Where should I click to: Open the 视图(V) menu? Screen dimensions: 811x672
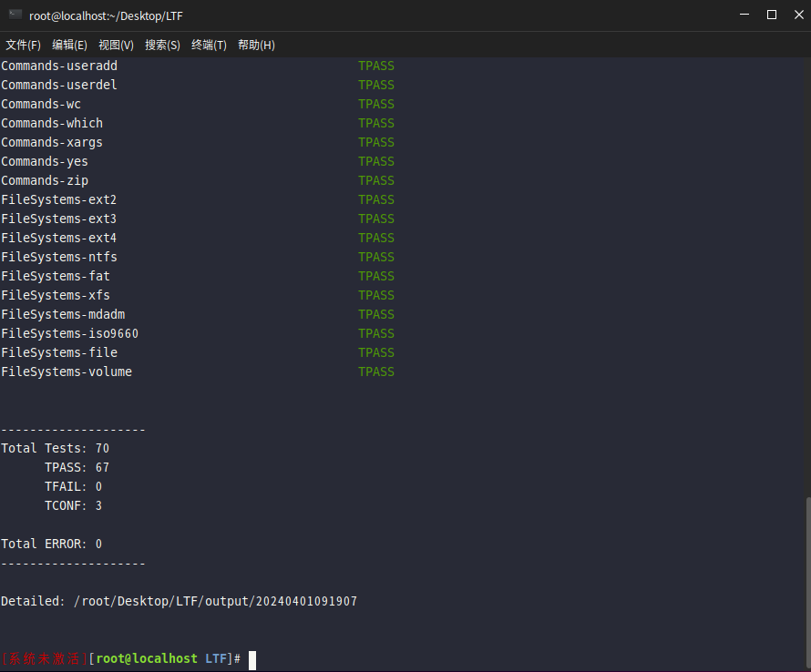(116, 45)
